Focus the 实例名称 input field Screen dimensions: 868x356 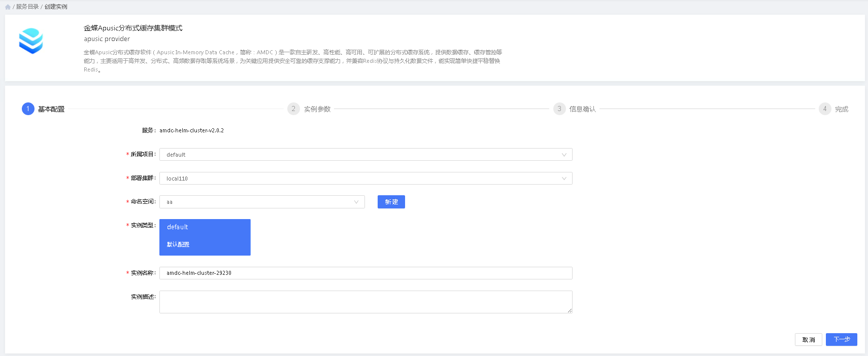click(365, 273)
